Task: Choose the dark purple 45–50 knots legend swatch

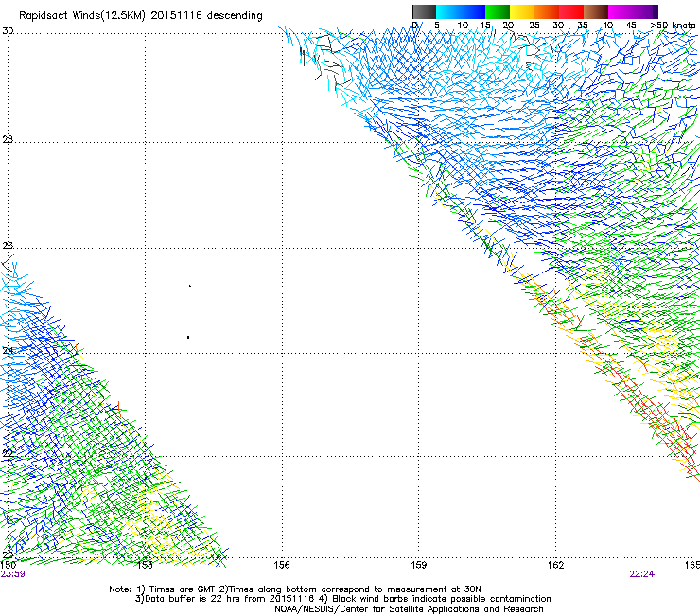Action: [645, 11]
